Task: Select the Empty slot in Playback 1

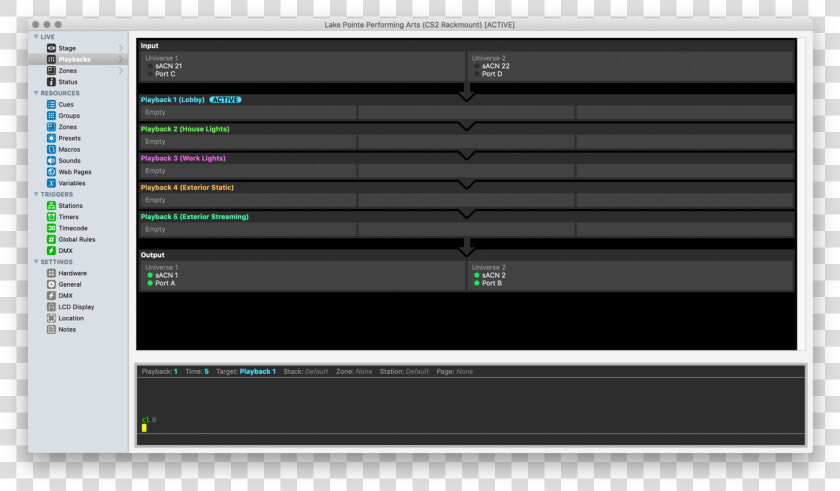Action: pyautogui.click(x=248, y=112)
